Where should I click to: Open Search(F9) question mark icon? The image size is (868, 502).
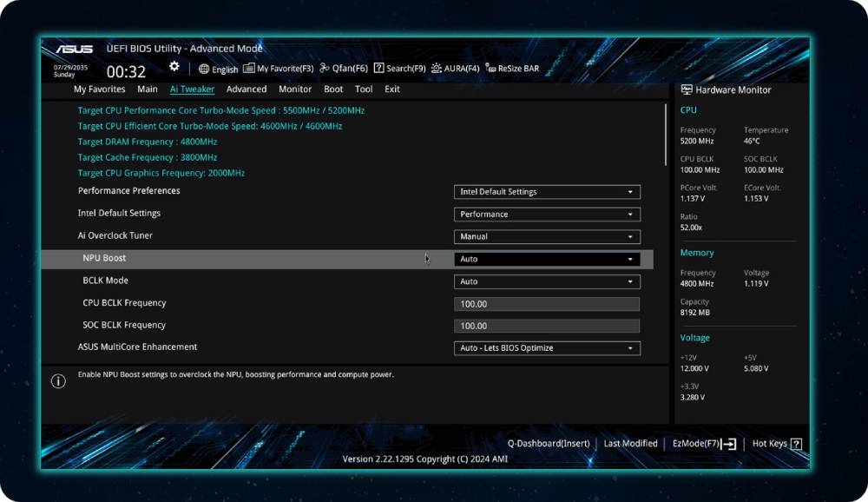tap(379, 69)
